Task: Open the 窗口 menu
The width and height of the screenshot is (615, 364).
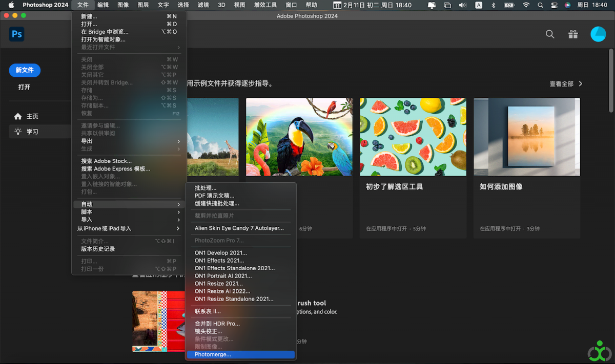Action: pyautogui.click(x=291, y=5)
